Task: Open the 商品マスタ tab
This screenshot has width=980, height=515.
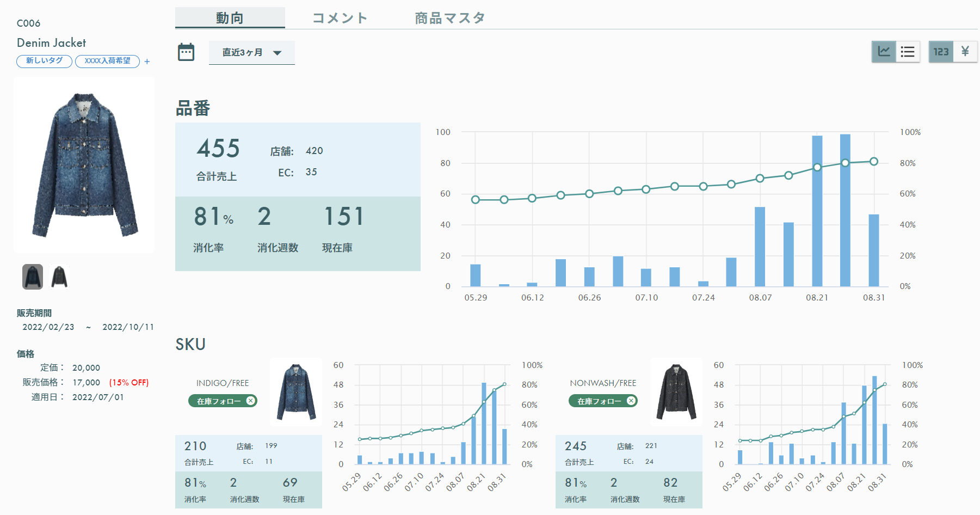Action: 449,17
